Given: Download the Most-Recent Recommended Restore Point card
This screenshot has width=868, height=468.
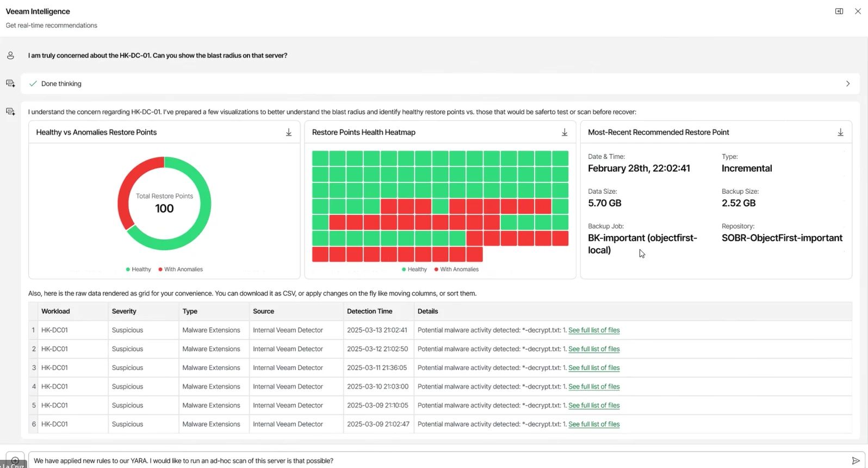Looking at the screenshot, I should (840, 132).
